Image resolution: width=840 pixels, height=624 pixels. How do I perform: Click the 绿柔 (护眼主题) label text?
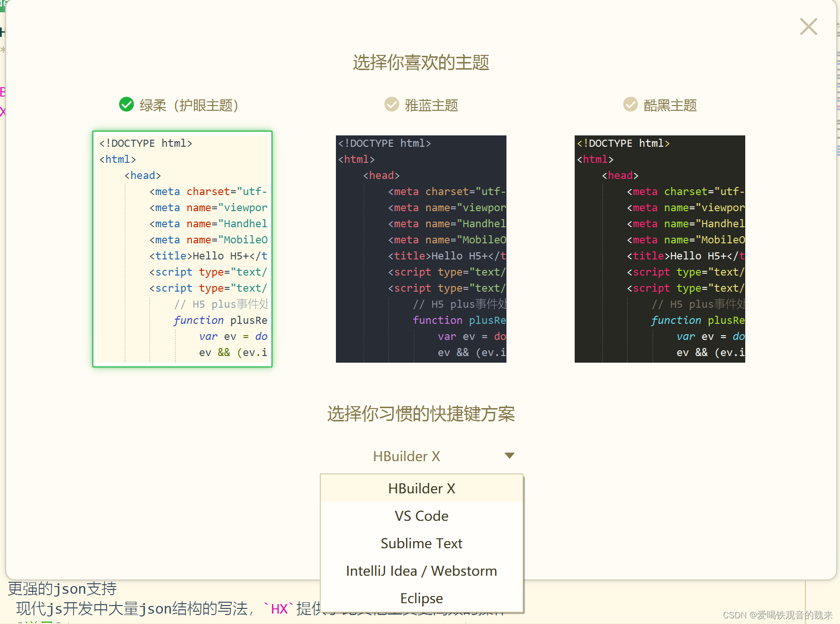189,105
